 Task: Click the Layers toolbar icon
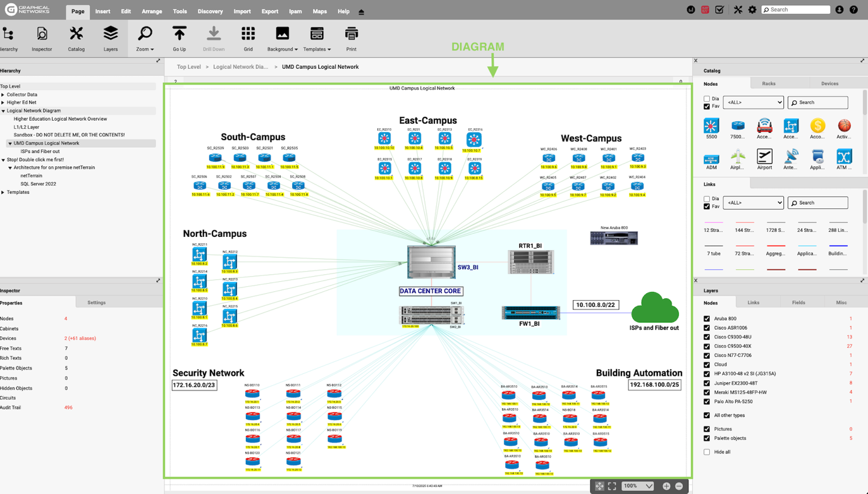pos(111,38)
